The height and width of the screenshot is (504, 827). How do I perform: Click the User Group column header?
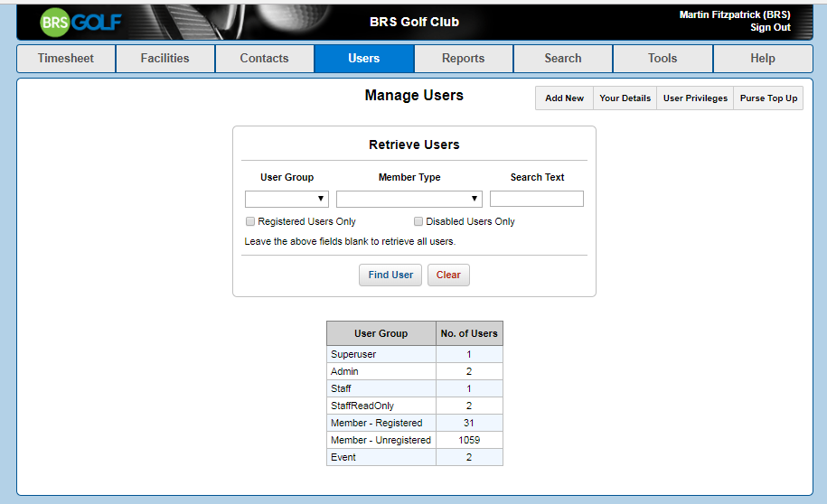(381, 333)
